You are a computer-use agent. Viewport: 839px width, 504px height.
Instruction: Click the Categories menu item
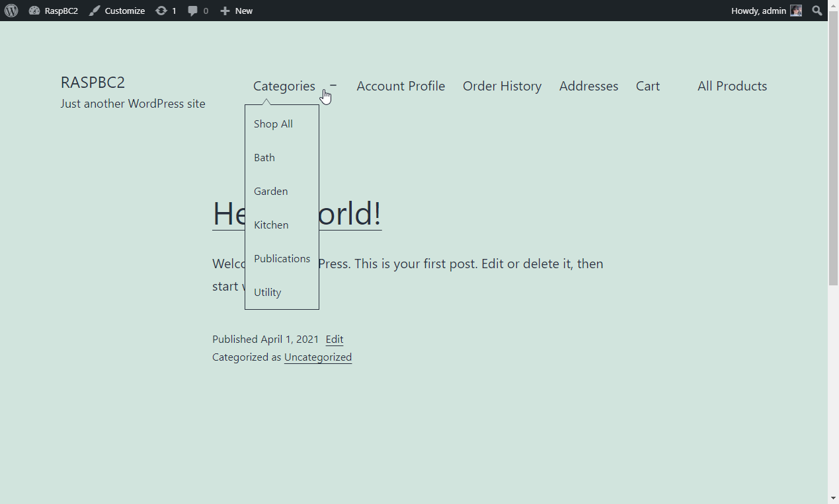pos(284,86)
